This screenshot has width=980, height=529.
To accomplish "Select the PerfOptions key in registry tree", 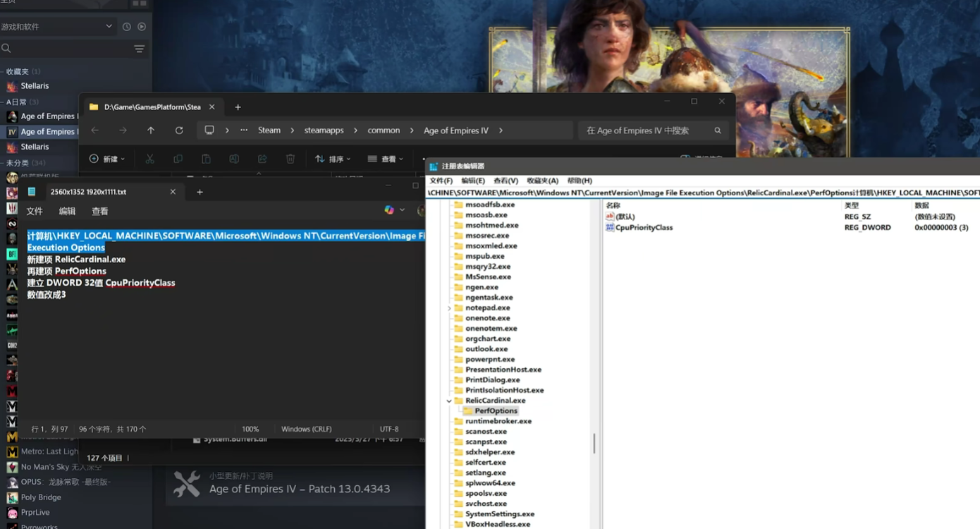I will point(496,411).
